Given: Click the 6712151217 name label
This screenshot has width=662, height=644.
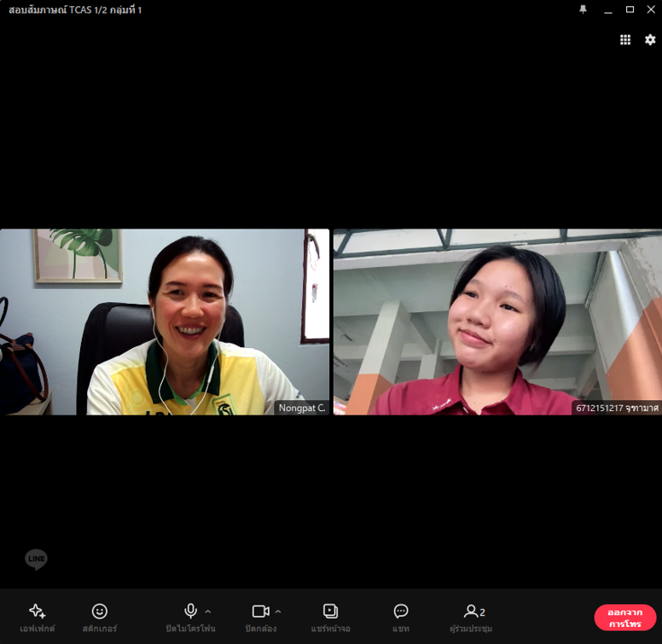Looking at the screenshot, I should (617, 409).
